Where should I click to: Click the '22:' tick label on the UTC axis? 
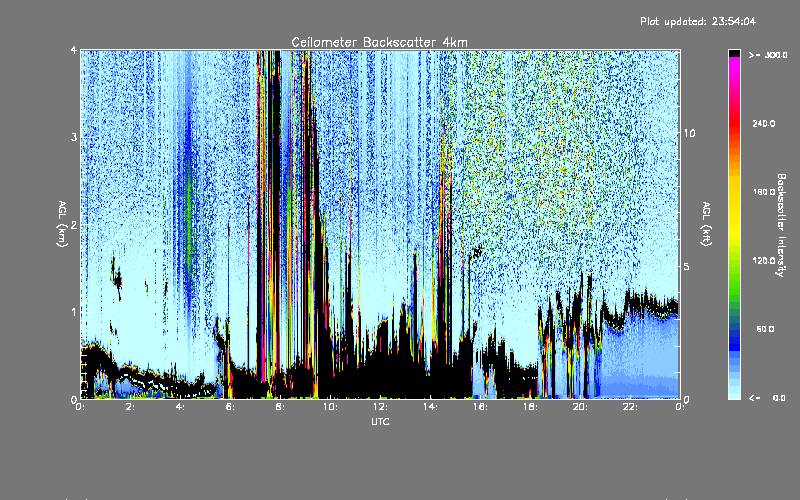click(630, 407)
